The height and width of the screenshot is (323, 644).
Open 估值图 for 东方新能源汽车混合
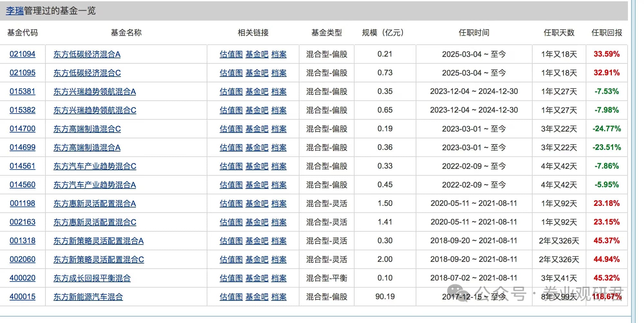click(x=231, y=297)
